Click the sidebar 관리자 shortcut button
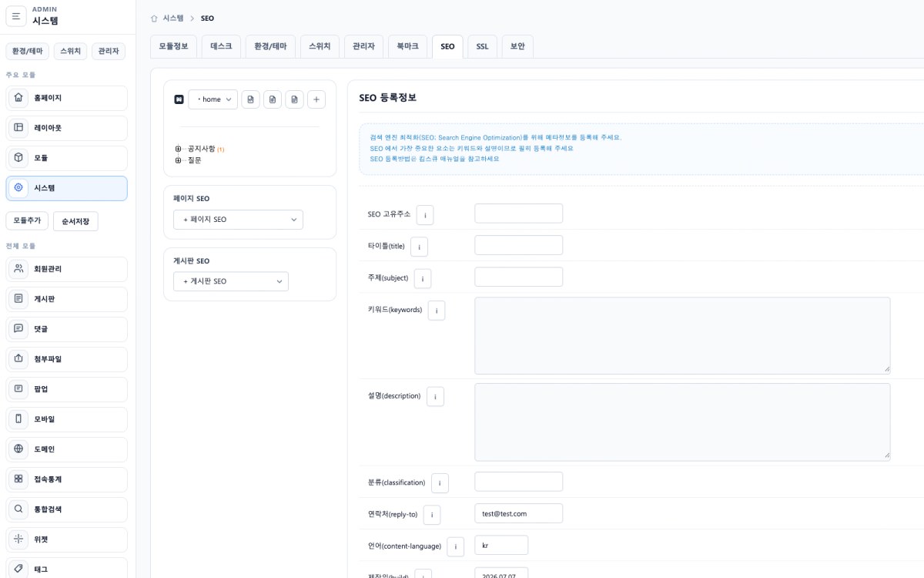Screen dimensions: 924x578 pyautogui.click(x=109, y=51)
